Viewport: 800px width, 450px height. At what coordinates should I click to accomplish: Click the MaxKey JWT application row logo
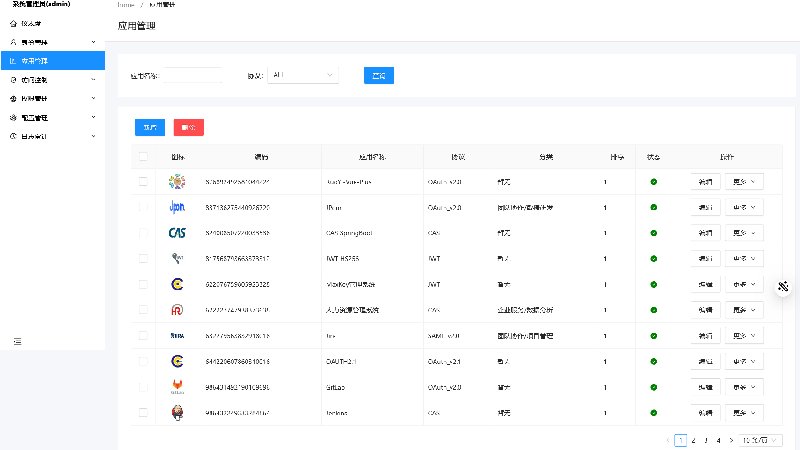point(177,284)
